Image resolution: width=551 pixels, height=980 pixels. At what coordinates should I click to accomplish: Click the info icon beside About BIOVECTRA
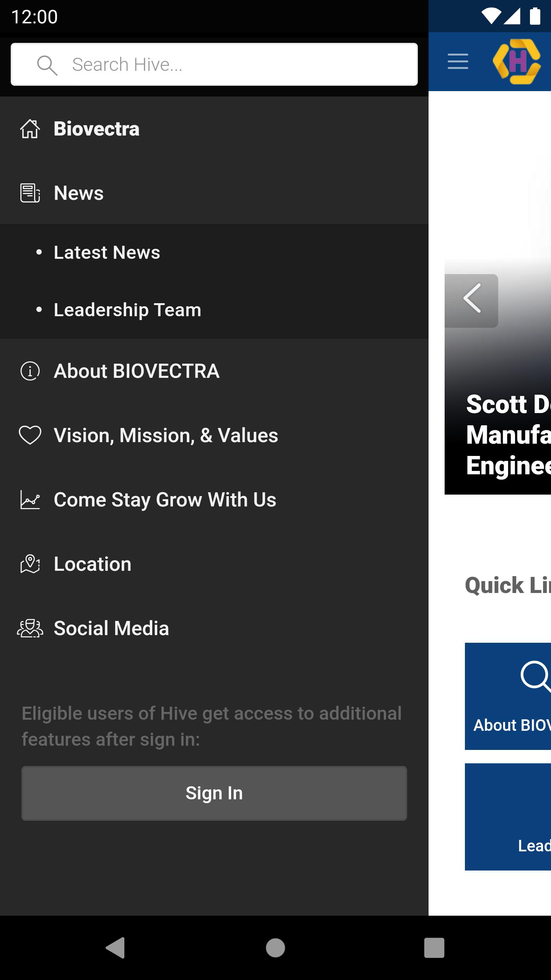click(30, 371)
